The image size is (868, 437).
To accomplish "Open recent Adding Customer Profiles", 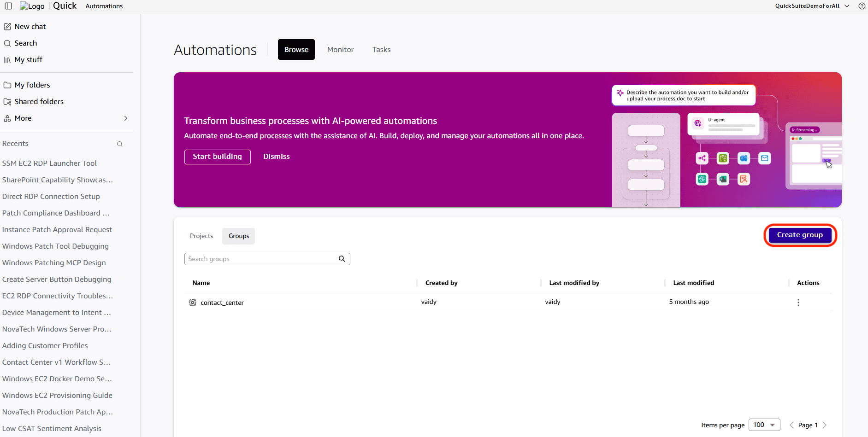I will (45, 346).
